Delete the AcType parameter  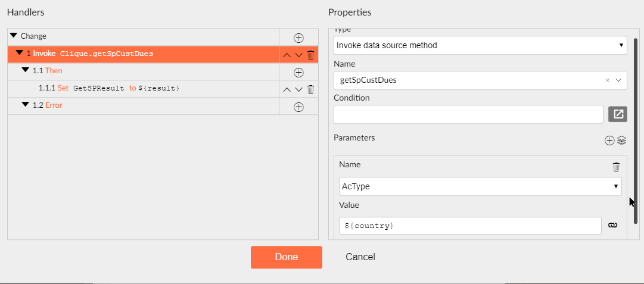[x=616, y=167]
